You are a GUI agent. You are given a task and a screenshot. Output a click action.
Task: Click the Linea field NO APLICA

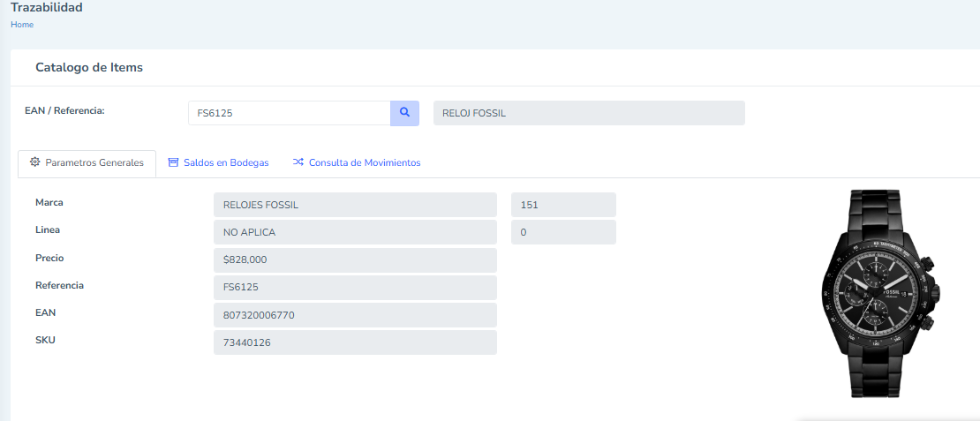click(x=355, y=232)
